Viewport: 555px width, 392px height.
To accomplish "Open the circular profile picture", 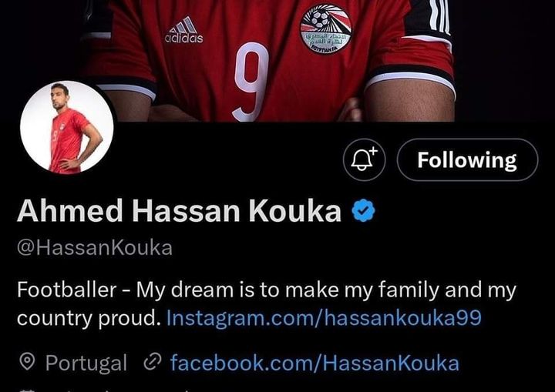I will [x=67, y=127].
